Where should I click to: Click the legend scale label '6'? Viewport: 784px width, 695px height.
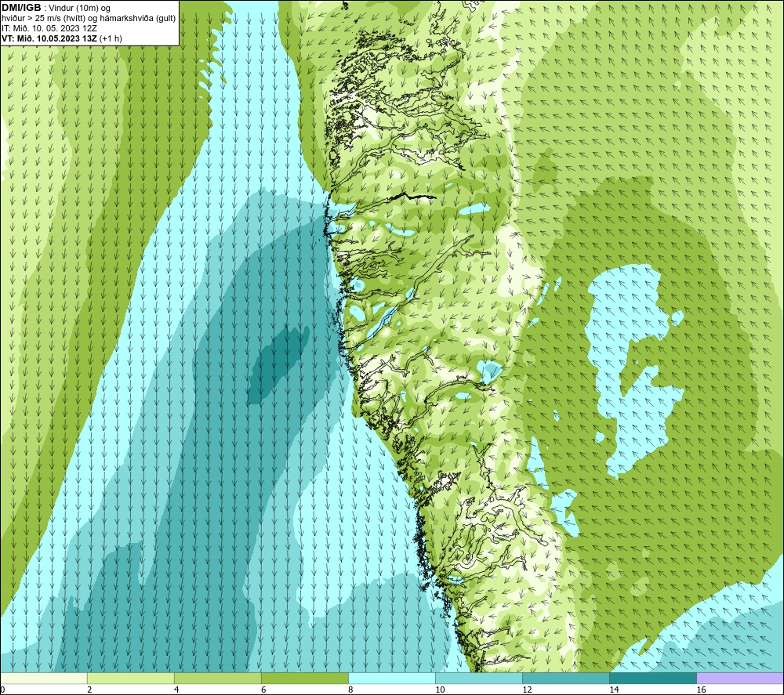[263, 690]
